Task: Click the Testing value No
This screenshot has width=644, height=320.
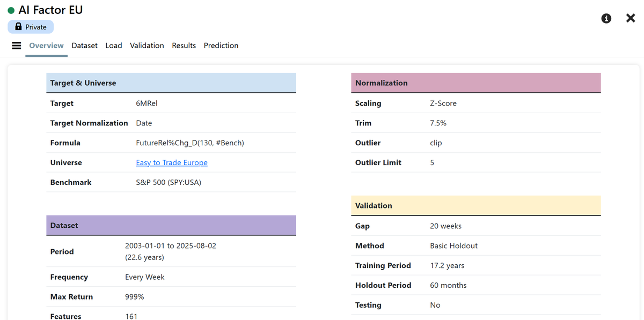Action: point(435,305)
